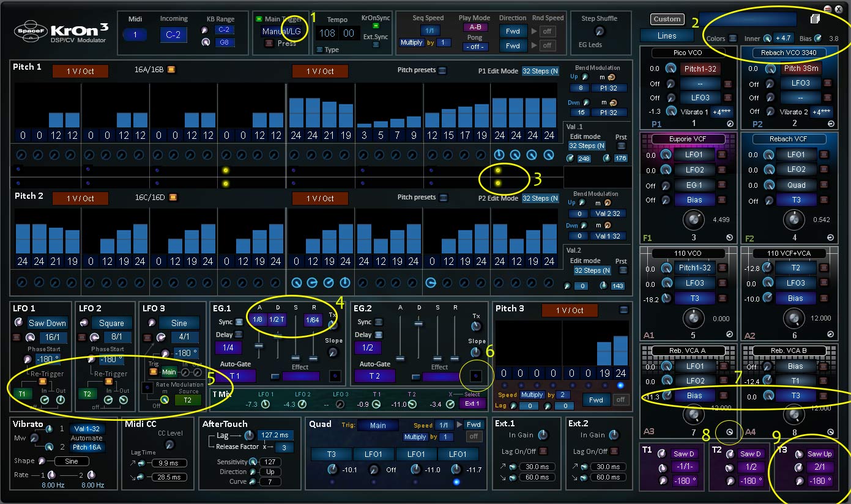
Task: Click the small round icon of the A3 module
Action: click(x=729, y=432)
